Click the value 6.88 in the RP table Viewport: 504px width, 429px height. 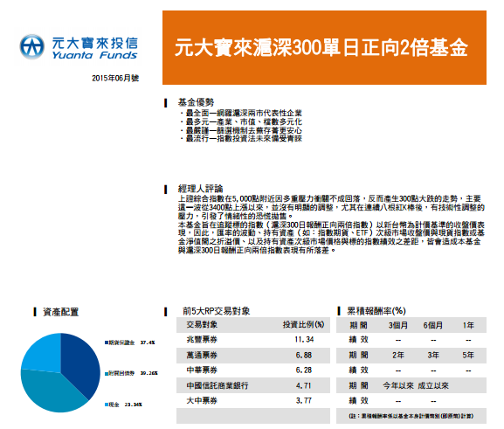304,355
